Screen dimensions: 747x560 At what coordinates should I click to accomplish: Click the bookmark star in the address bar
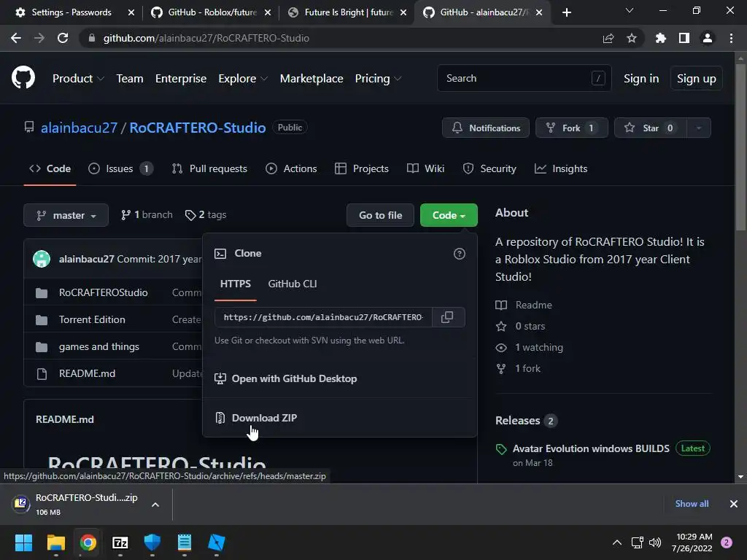[x=632, y=38]
